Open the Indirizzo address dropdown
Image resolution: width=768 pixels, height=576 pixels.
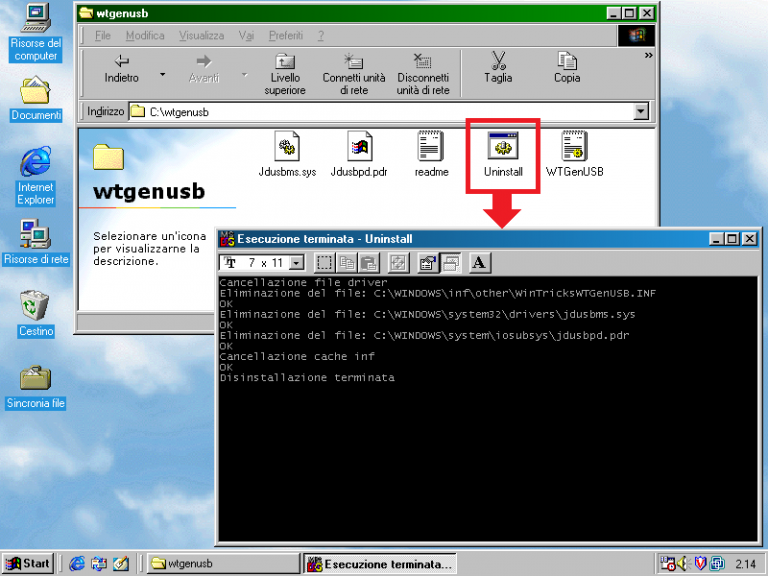click(641, 112)
